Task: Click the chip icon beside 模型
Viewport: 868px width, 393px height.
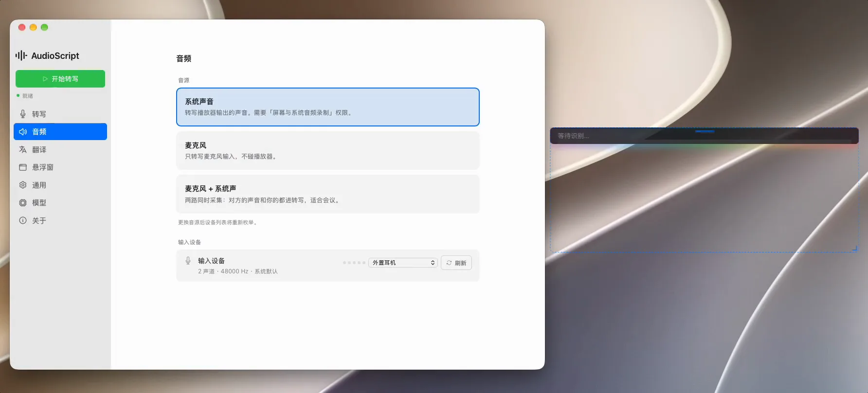Action: 23,203
